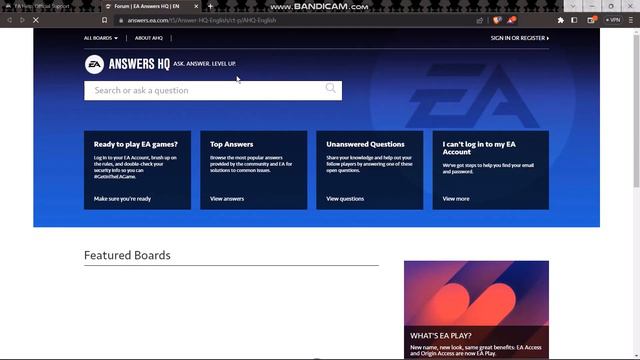Click the WHAT'S EA PLAY? caption
The height and width of the screenshot is (360, 640).
tap(441, 336)
